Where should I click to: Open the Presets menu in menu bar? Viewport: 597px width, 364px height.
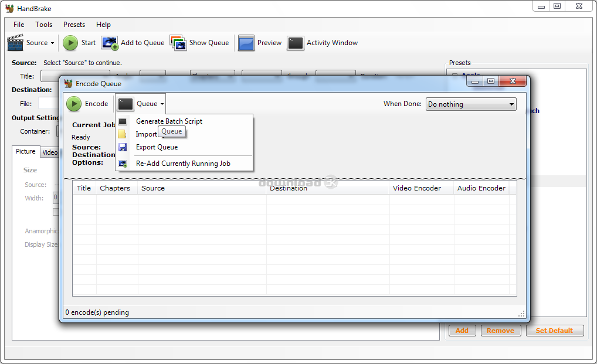coord(74,25)
